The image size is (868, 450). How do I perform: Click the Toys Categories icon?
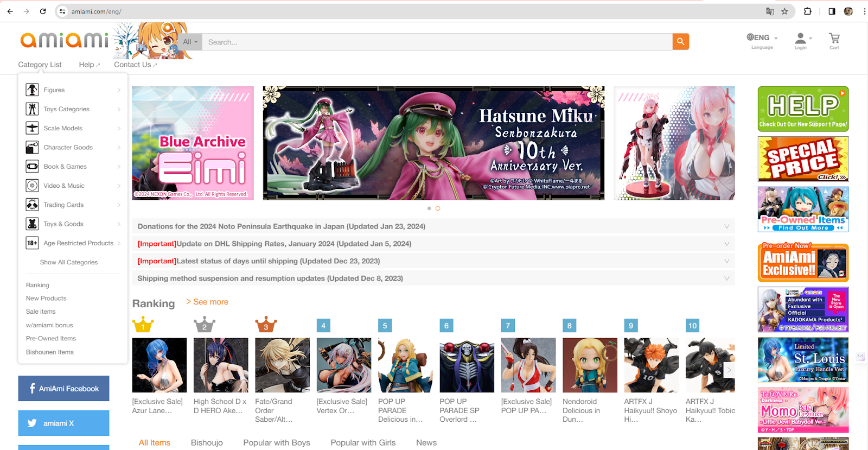(32, 109)
